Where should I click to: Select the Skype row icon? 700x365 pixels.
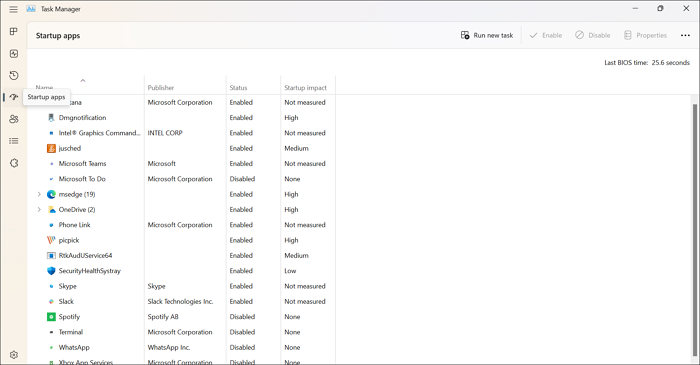pyautogui.click(x=51, y=286)
